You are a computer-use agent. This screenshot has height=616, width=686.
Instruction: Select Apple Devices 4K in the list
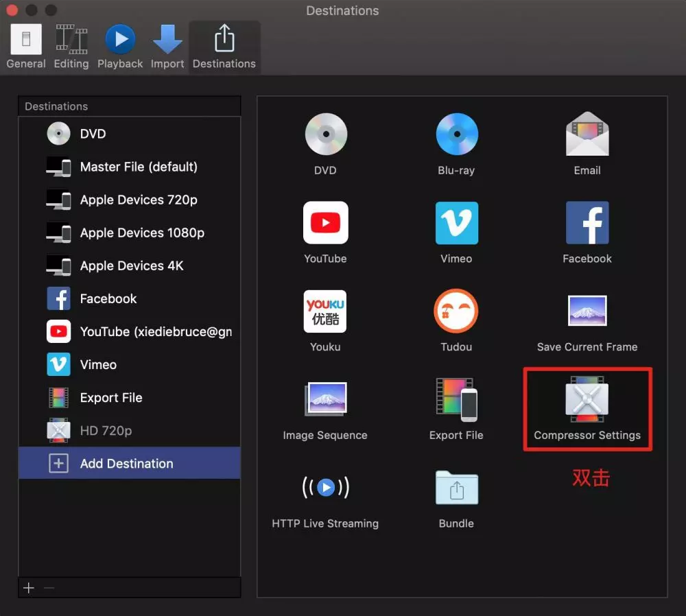click(x=130, y=265)
